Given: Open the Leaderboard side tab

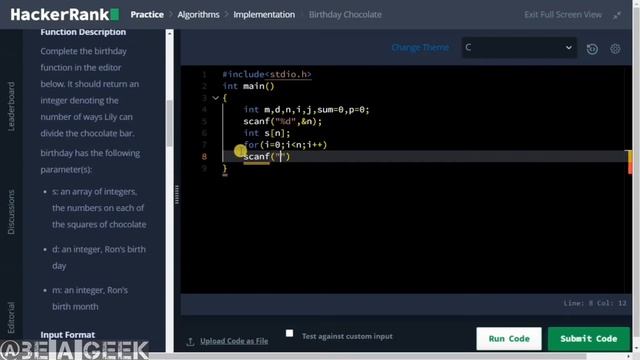Looking at the screenshot, I should tap(11, 107).
